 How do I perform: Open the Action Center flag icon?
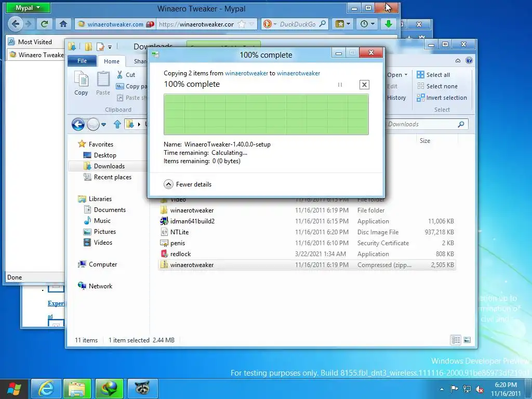pos(454,389)
